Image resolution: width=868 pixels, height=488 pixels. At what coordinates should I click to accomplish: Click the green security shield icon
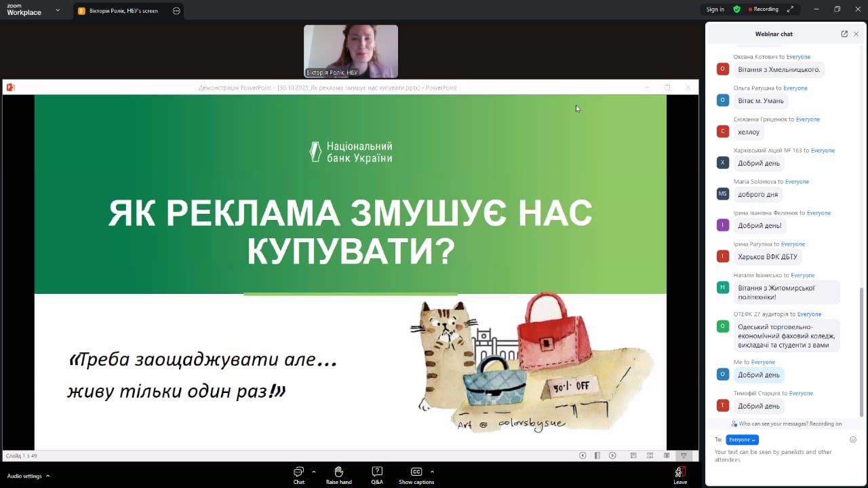737,10
